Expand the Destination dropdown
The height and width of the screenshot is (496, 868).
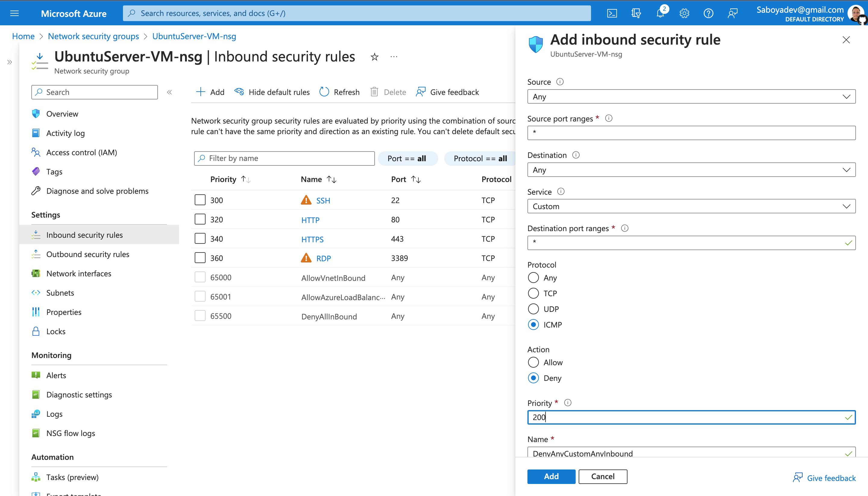pos(691,170)
